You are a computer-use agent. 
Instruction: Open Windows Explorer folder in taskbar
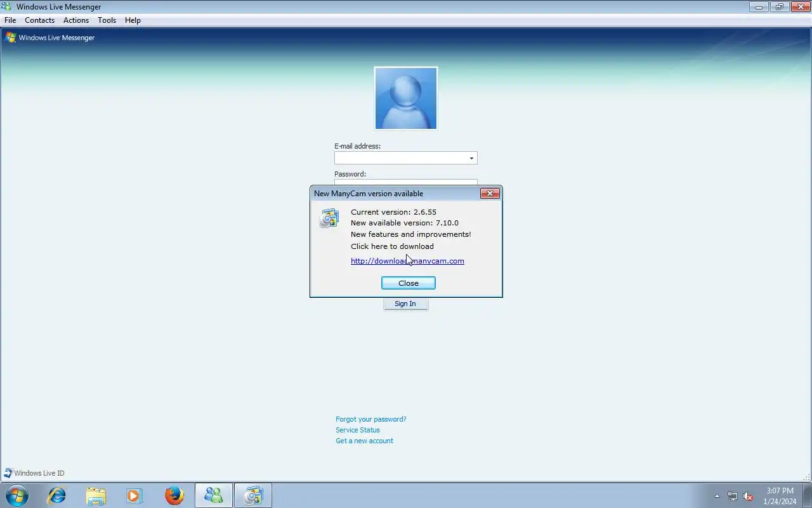96,495
